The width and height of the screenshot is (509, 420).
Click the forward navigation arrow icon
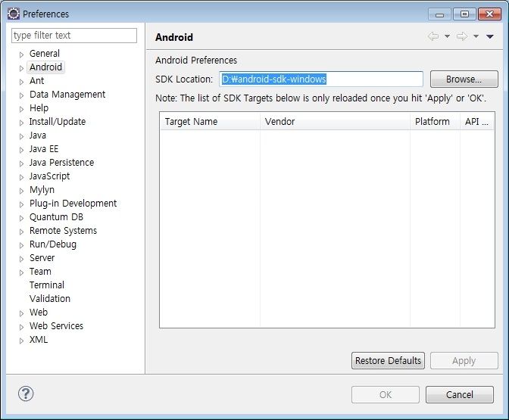click(x=461, y=36)
